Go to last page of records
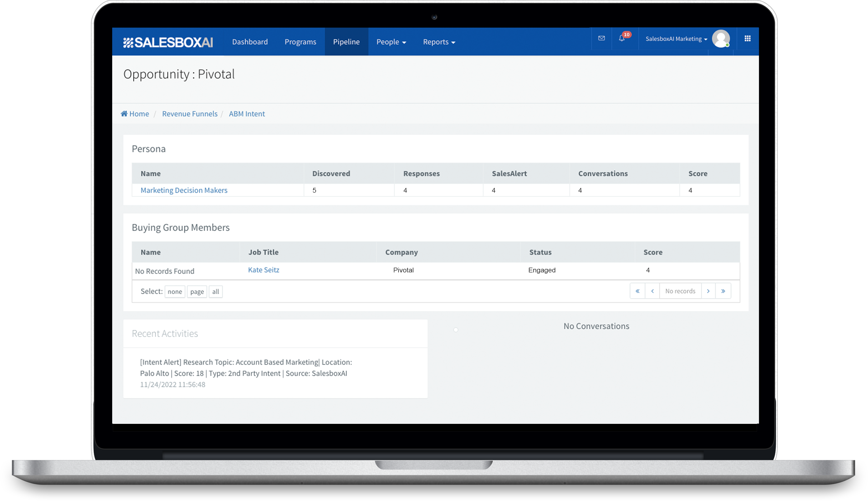This screenshot has height=501, width=868. [x=723, y=291]
